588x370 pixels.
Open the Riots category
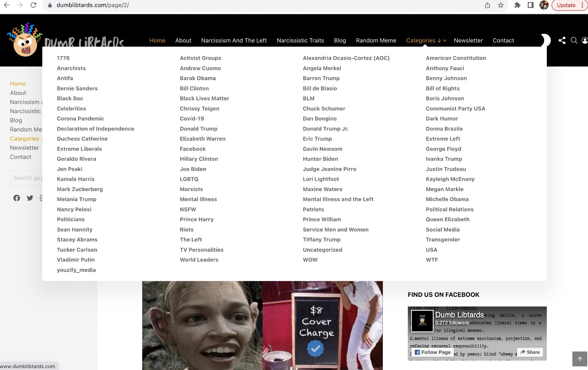pyautogui.click(x=186, y=230)
